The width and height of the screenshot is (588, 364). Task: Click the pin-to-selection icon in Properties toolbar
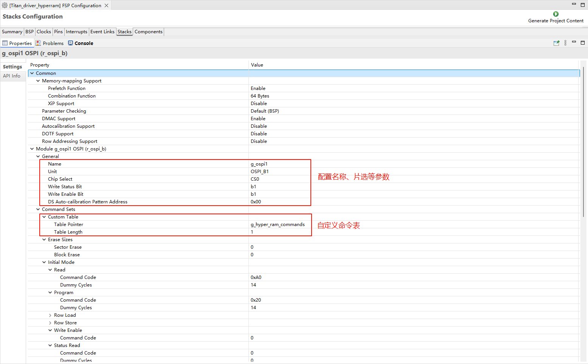point(556,43)
